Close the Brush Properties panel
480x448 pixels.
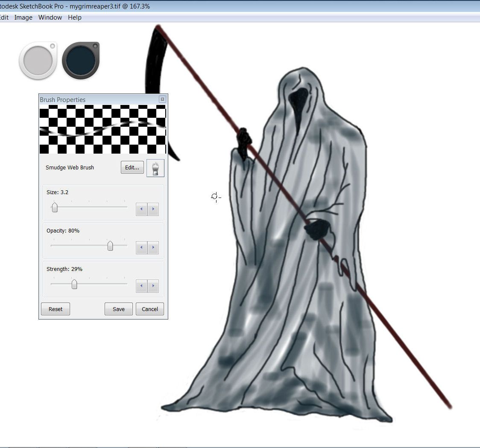click(163, 99)
